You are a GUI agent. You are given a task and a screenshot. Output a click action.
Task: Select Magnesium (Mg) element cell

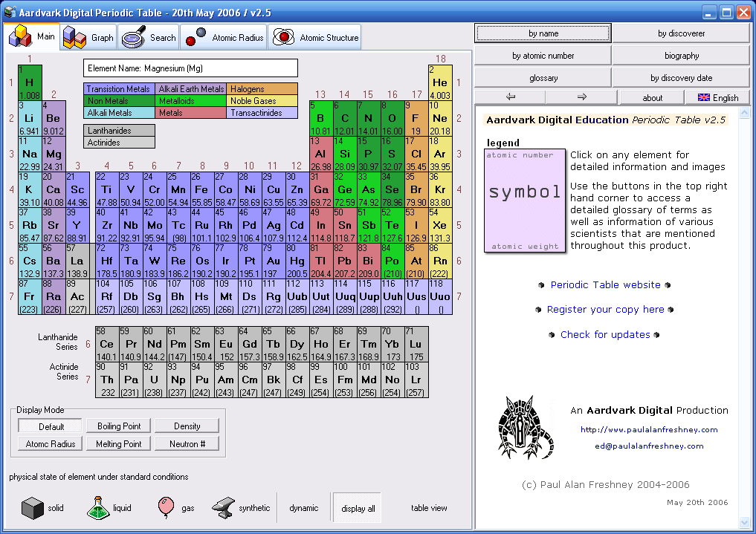pyautogui.click(x=54, y=154)
